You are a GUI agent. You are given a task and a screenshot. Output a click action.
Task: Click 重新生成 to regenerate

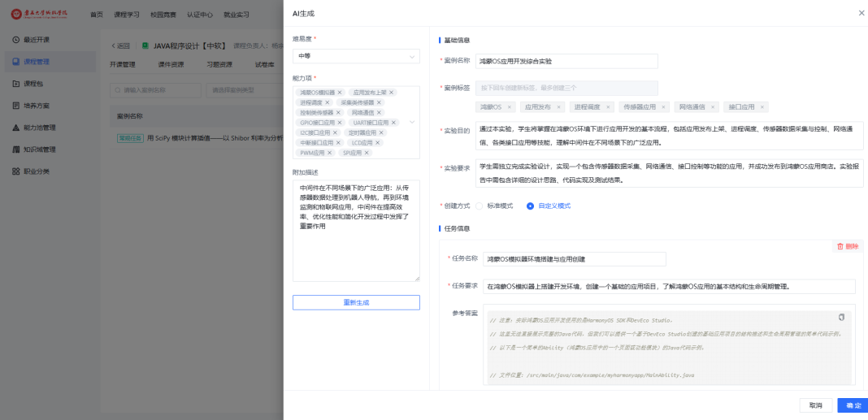[x=356, y=303]
